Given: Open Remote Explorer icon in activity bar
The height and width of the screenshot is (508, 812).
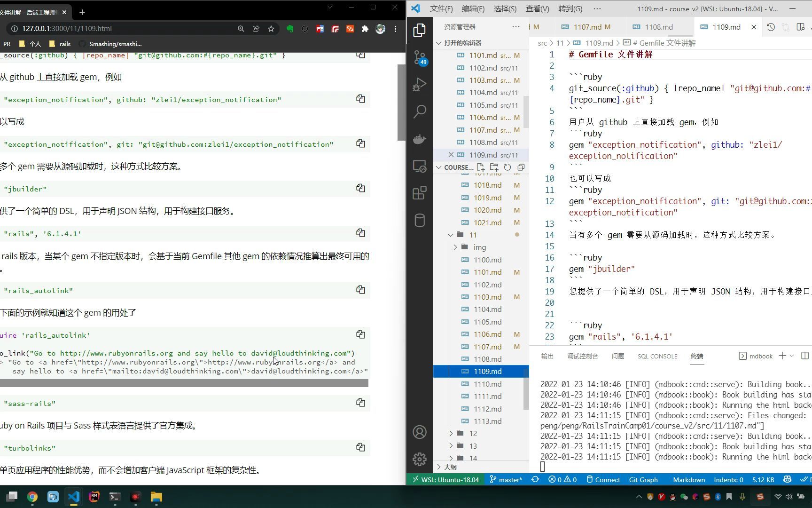Looking at the screenshot, I should 419,166.
